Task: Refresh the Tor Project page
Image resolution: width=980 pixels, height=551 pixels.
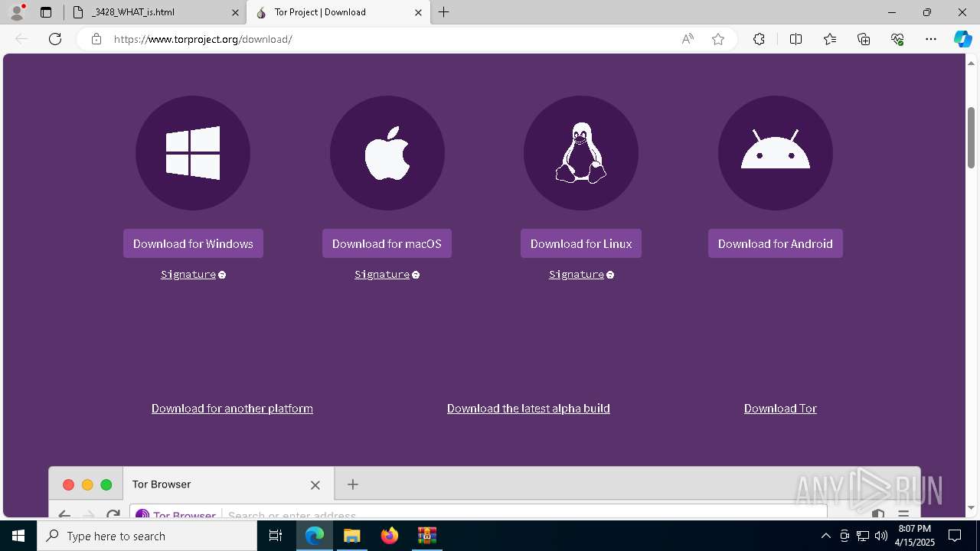Action: tap(55, 39)
